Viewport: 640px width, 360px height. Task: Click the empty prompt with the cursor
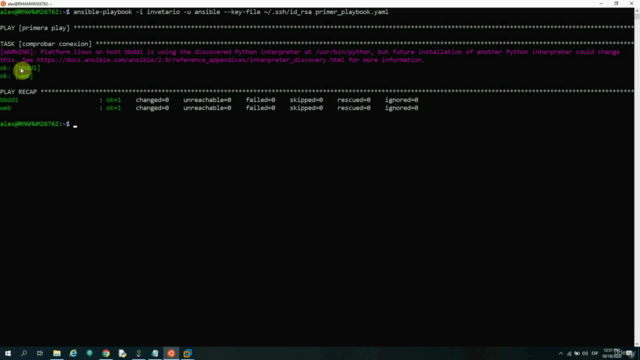pos(75,124)
